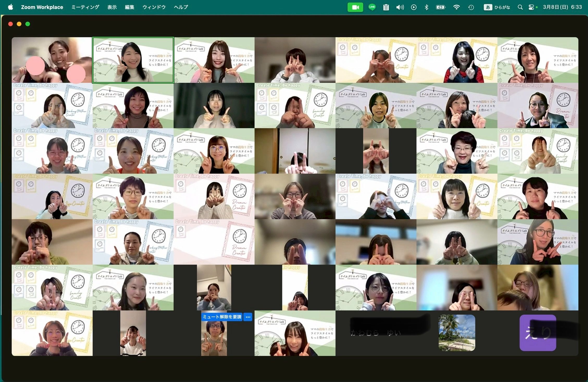Open the volume control icon

coord(400,7)
